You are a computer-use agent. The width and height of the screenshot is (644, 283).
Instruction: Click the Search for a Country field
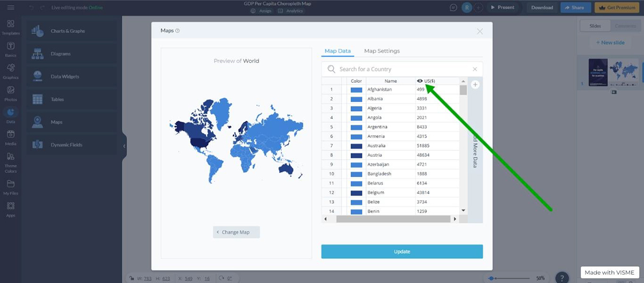tap(402, 69)
